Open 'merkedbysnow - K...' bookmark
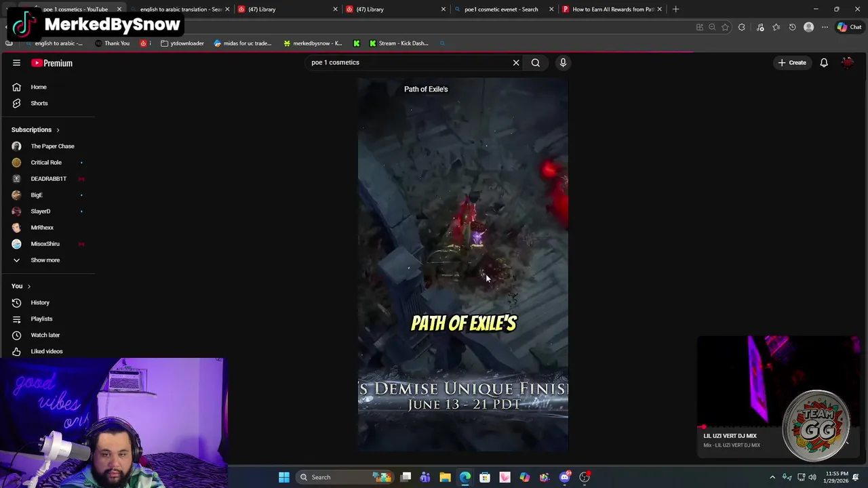The height and width of the screenshot is (488, 868). pyautogui.click(x=313, y=43)
